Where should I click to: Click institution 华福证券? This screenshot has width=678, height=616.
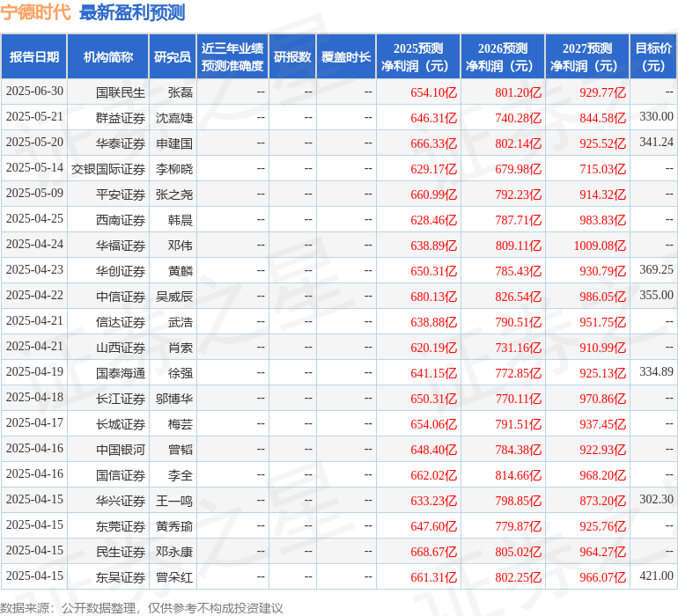[x=121, y=246]
